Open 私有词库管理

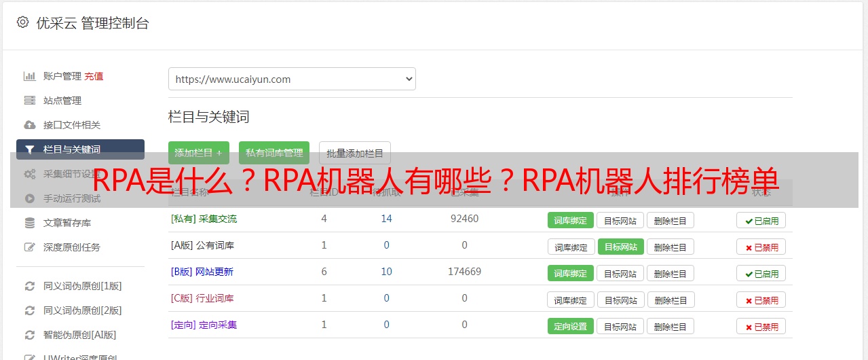tap(274, 153)
